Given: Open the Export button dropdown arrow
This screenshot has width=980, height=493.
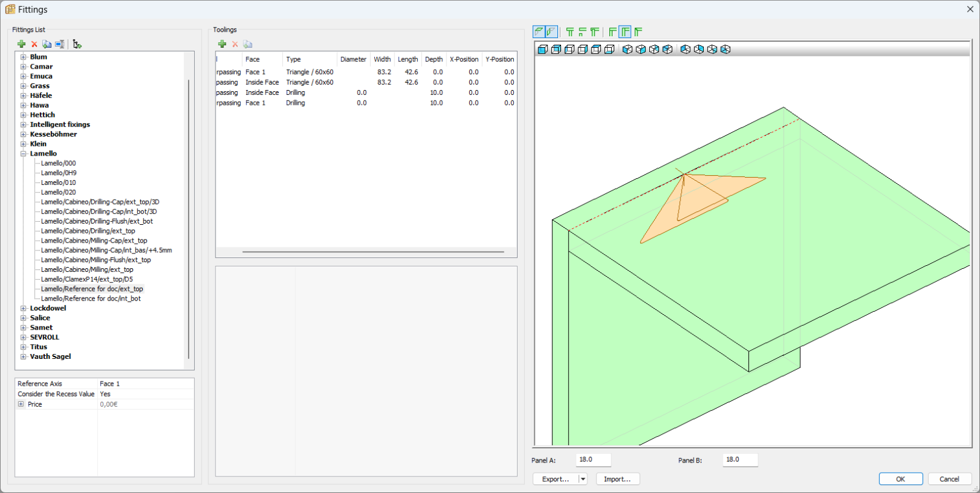Looking at the screenshot, I should [x=582, y=479].
